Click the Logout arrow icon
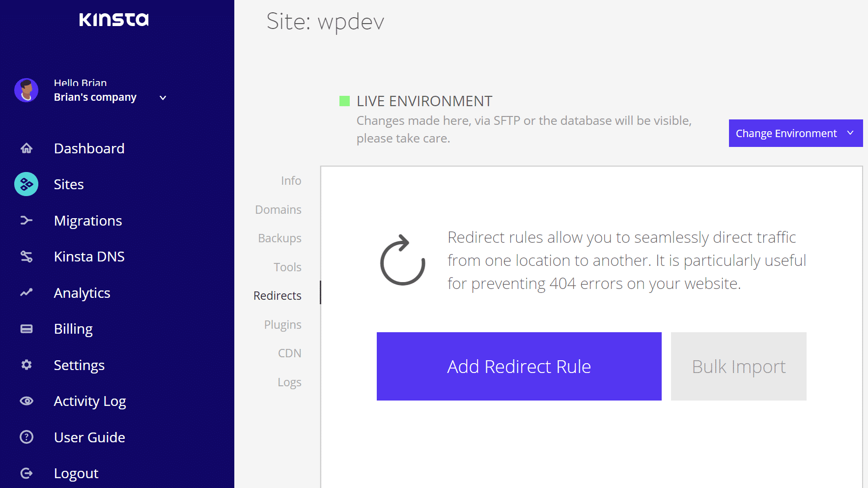 (27, 473)
